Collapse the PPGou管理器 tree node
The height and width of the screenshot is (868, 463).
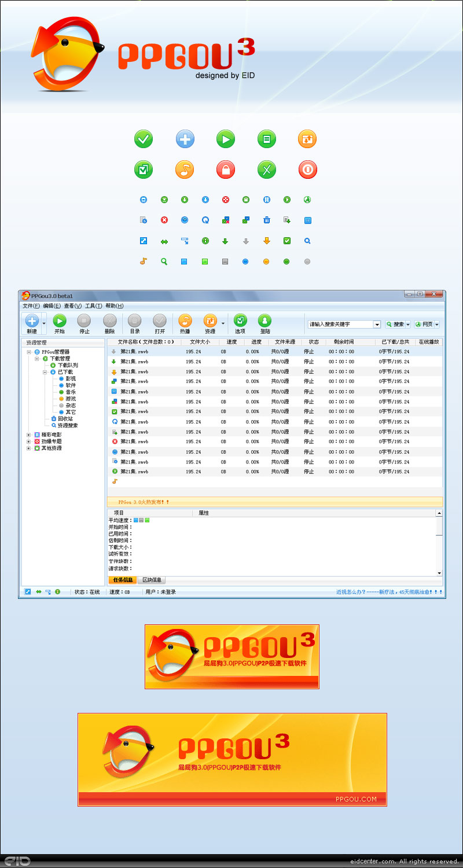[x=29, y=352]
